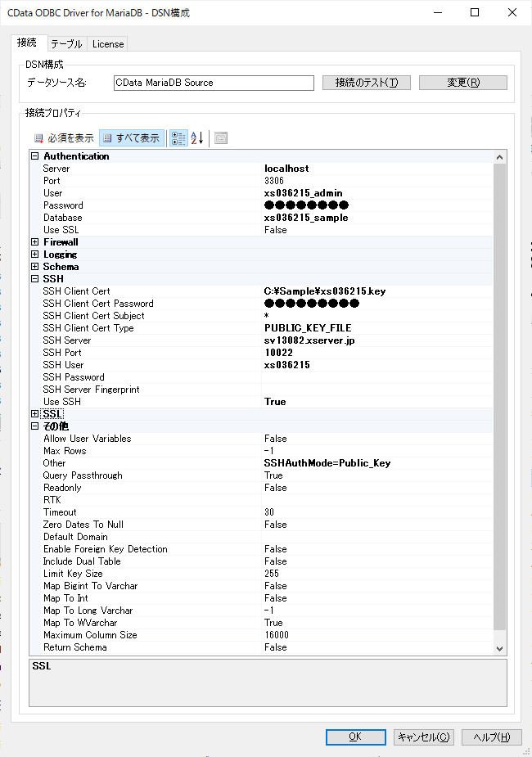Click the Default Domain property

click(x=261, y=537)
